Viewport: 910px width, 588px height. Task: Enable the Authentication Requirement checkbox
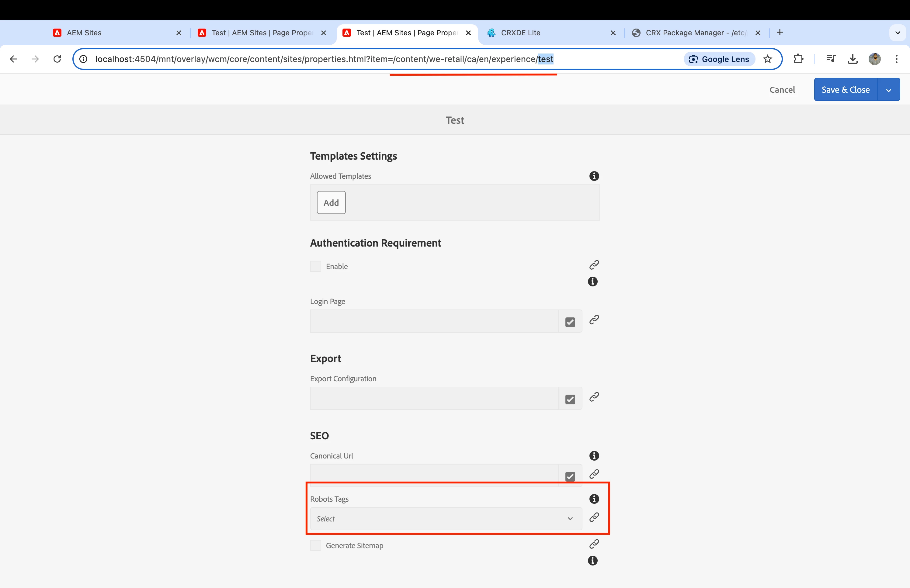pyautogui.click(x=315, y=266)
